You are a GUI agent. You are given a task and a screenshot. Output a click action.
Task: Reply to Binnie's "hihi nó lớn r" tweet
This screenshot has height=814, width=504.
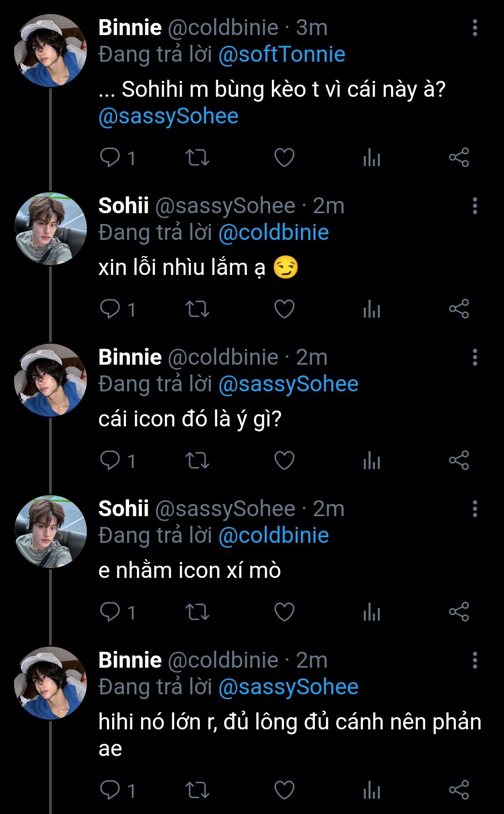[110, 790]
